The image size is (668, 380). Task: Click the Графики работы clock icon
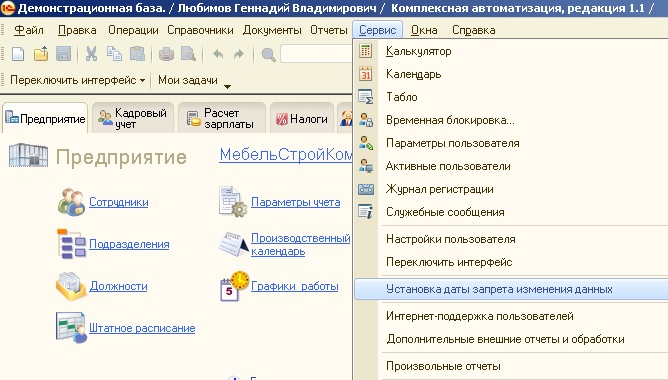pyautogui.click(x=234, y=286)
